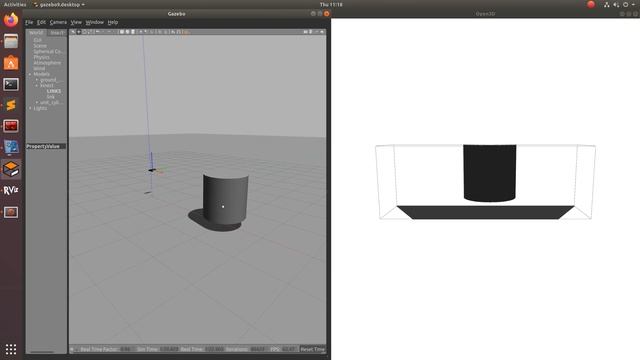The height and width of the screenshot is (360, 640).
Task: Open Sublime Text from the Ubuntu dock
Action: click(x=11, y=105)
